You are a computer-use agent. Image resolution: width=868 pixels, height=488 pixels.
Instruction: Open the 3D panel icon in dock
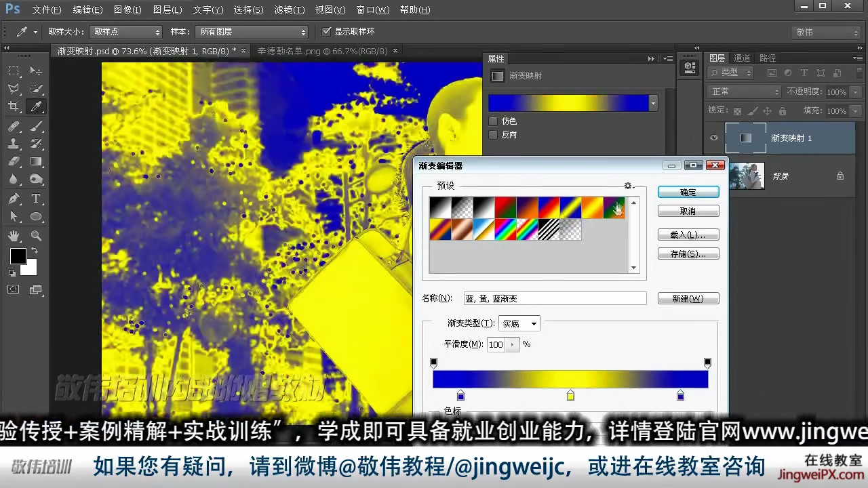click(x=690, y=66)
